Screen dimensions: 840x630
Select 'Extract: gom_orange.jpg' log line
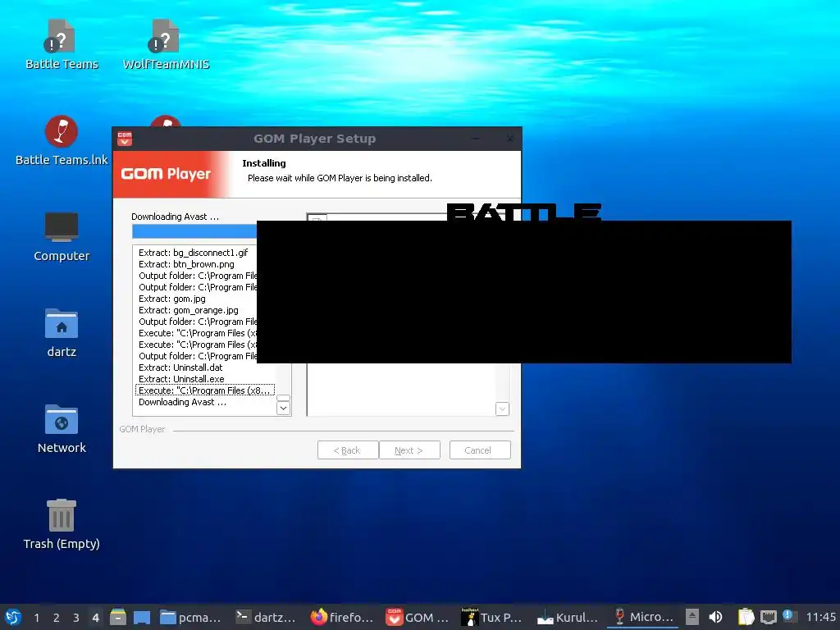[x=189, y=310]
